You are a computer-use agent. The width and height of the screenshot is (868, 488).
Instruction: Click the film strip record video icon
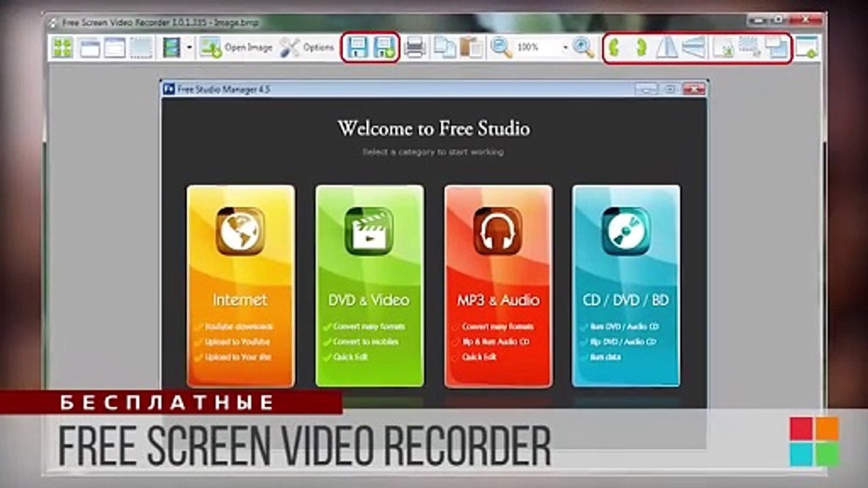tap(171, 47)
